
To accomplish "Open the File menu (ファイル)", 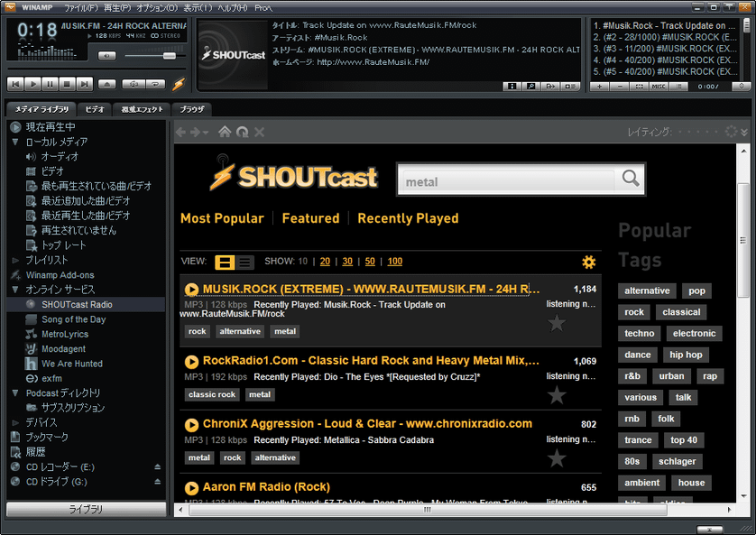I will pos(81,8).
